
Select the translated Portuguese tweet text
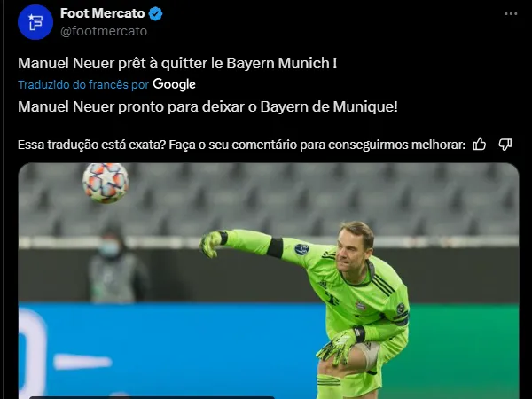click(207, 107)
